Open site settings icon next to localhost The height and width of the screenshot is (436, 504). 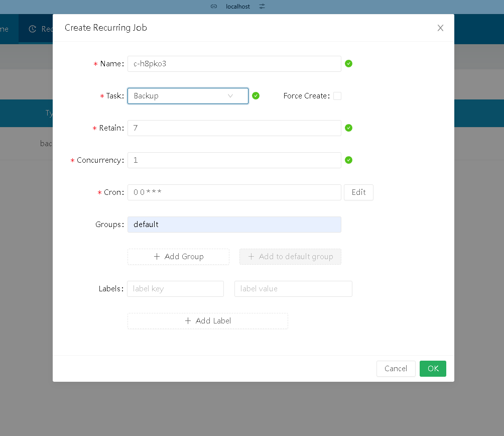[262, 7]
